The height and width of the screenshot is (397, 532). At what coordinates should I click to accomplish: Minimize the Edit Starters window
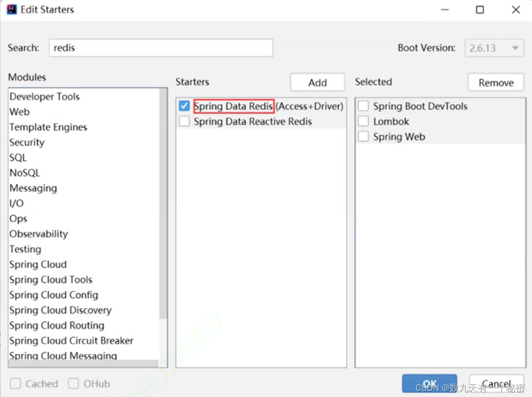point(445,9)
